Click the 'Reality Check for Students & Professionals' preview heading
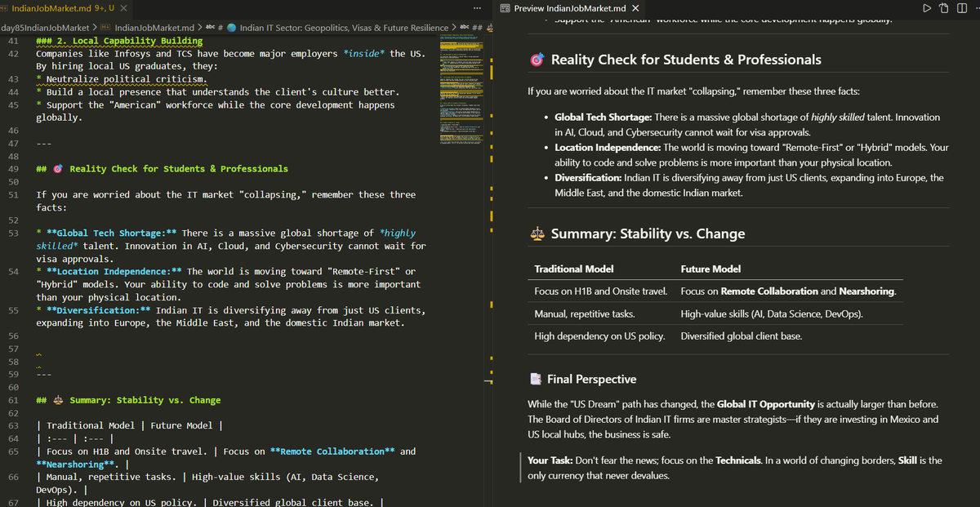The image size is (980, 507). [686, 60]
